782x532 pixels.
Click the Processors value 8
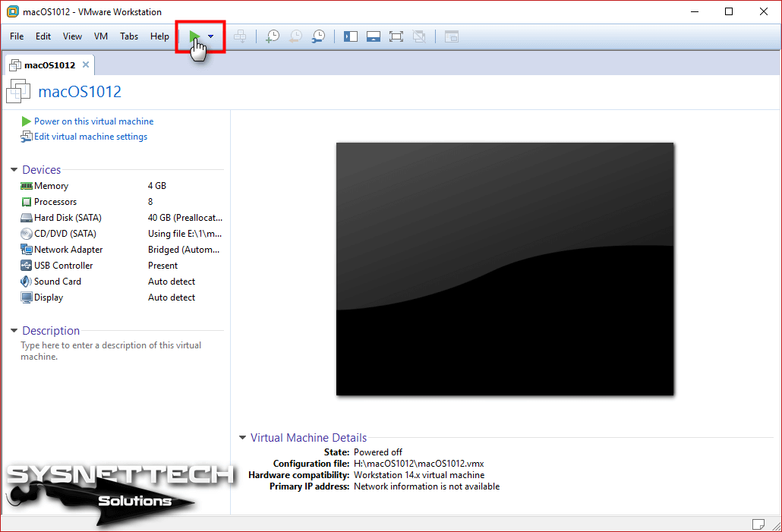[150, 202]
